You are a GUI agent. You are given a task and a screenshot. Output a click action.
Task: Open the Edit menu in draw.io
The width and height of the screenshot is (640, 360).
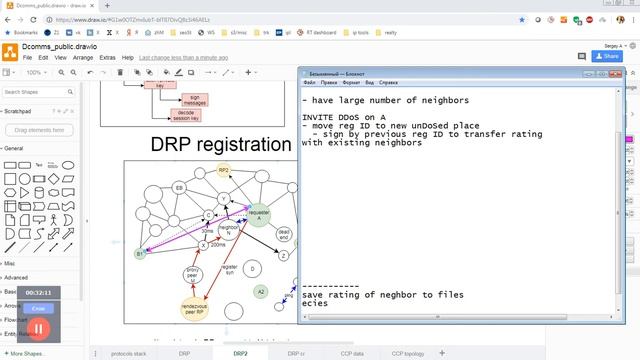(x=43, y=58)
